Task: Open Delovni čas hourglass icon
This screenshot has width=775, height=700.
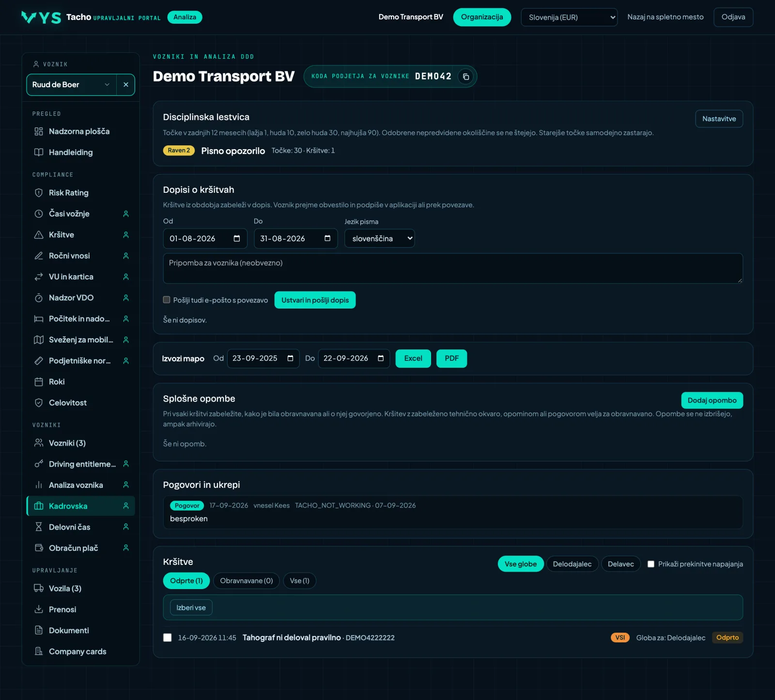Action: 39,527
